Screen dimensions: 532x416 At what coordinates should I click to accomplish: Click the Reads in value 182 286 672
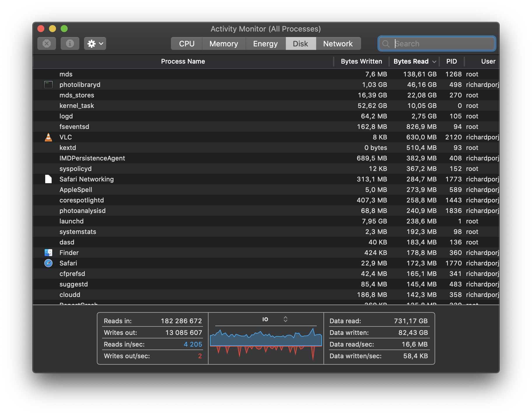(x=181, y=321)
